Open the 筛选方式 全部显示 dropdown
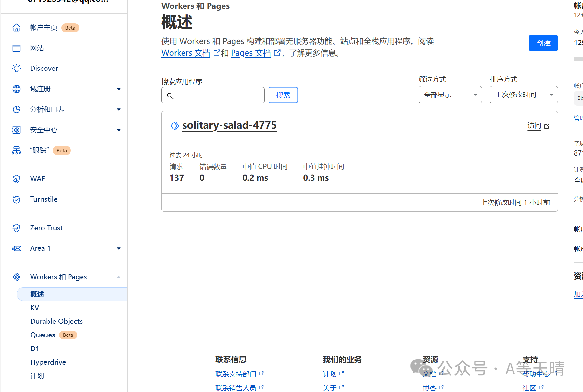Screen dimensions: 583x392 450,95
